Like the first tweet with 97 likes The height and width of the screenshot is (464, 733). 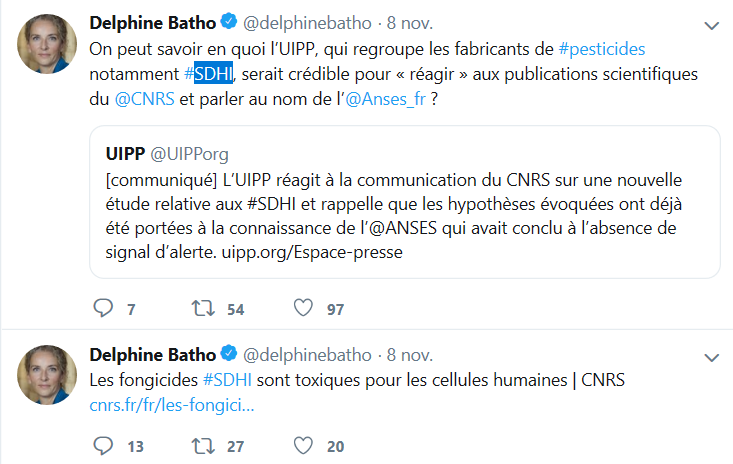pos(304,308)
